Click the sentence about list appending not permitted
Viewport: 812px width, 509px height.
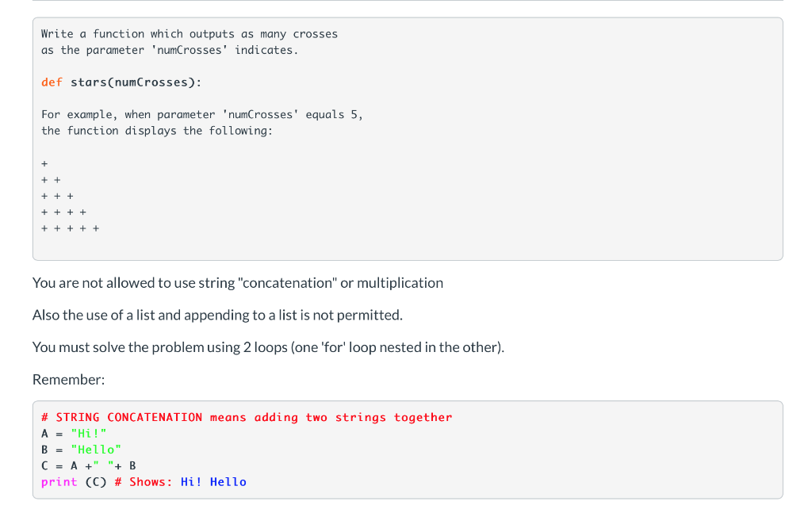click(217, 315)
